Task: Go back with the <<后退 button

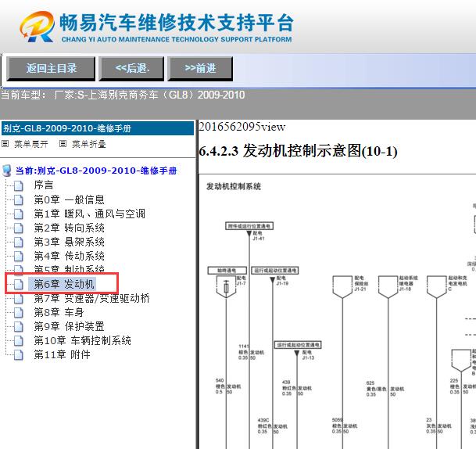Action: pyautogui.click(x=131, y=68)
